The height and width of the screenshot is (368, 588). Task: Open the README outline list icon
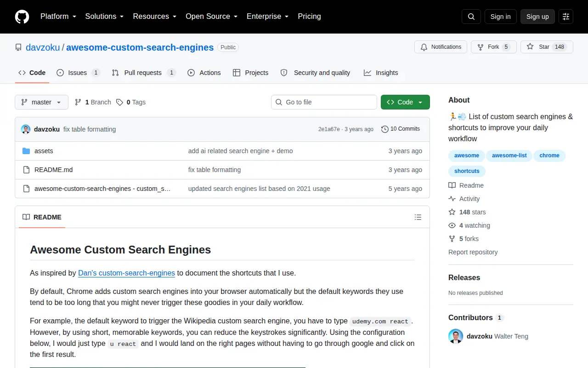tap(418, 217)
